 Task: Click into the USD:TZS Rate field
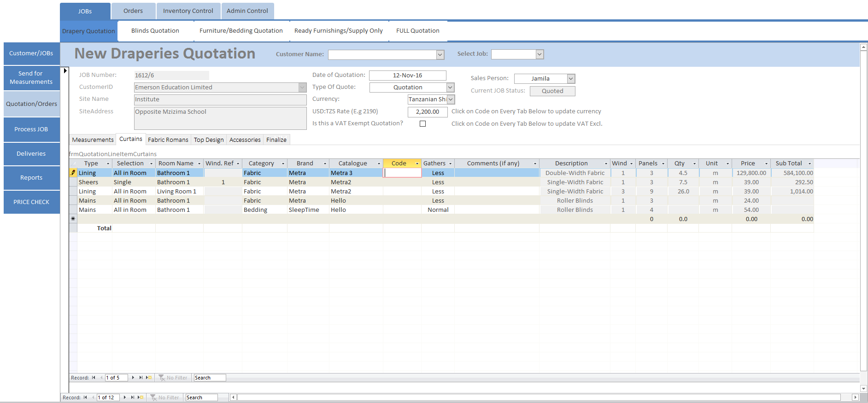427,111
